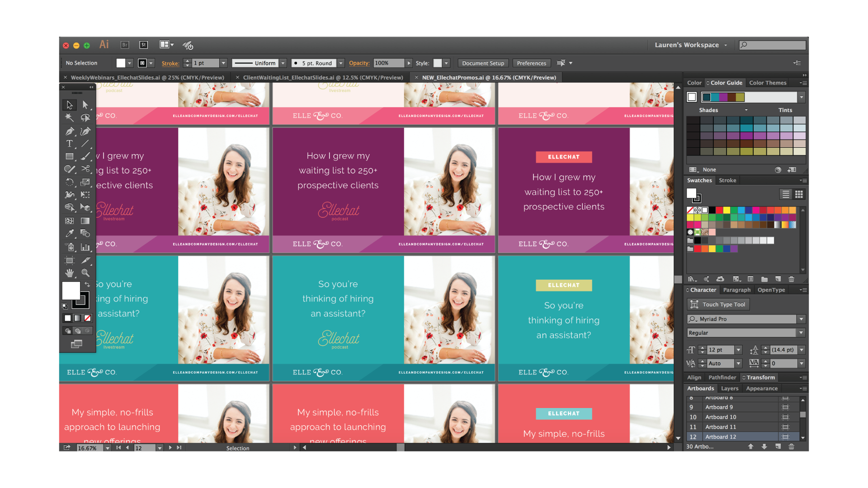Select the Hand tool

click(x=69, y=273)
